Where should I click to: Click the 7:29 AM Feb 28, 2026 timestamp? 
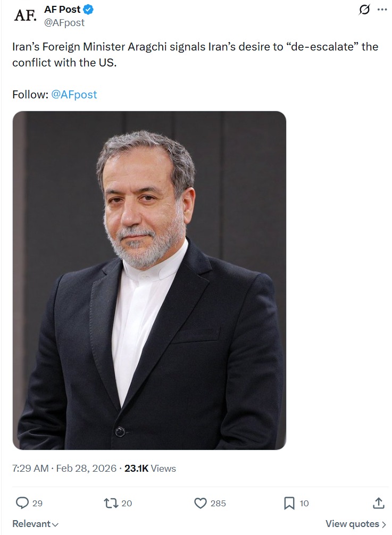(64, 468)
